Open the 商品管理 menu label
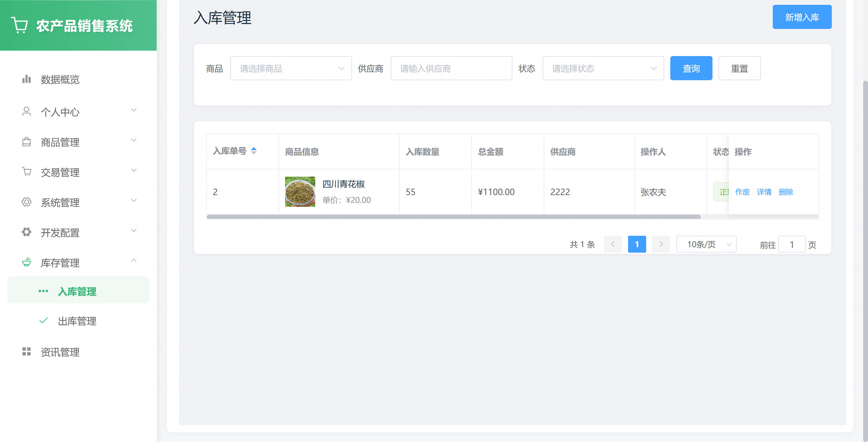Viewport: 868px width, 442px height. point(60,142)
